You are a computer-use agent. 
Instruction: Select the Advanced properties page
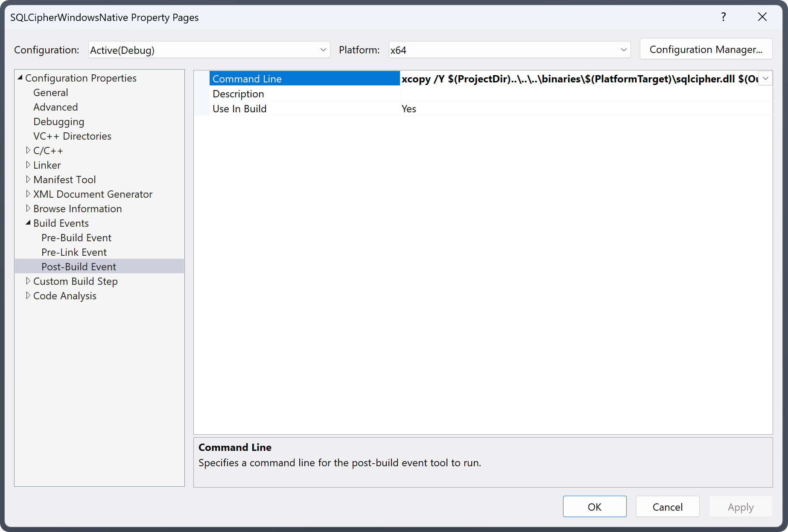point(55,107)
